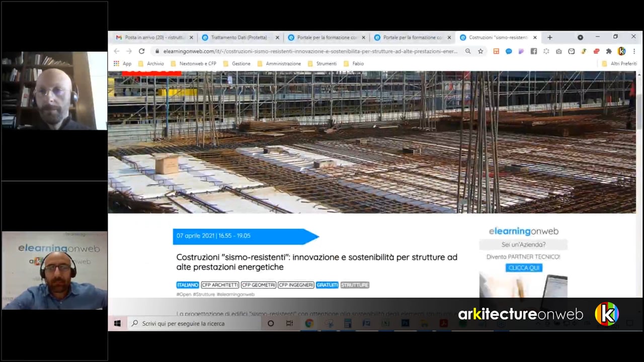The width and height of the screenshot is (644, 362).
Task: Click the profile avatar in Chrome's toolbar
Action: (x=621, y=51)
